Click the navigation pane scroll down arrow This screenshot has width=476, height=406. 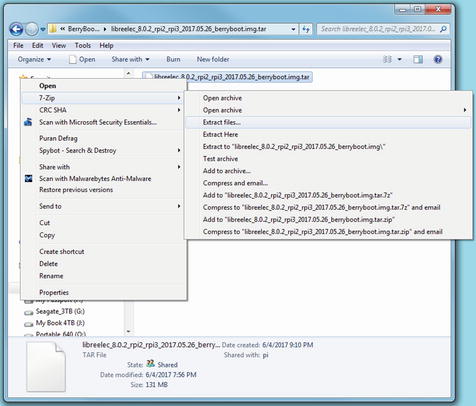coord(129,331)
